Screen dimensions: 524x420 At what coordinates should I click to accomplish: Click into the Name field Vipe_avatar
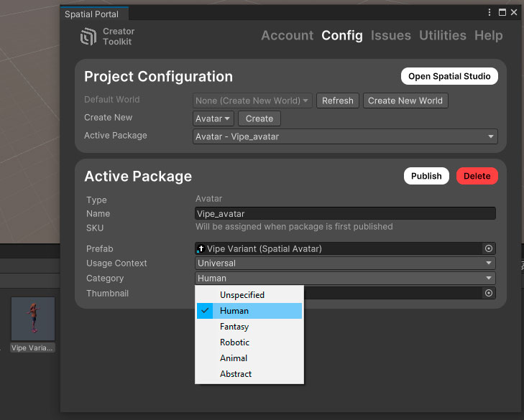(345, 213)
